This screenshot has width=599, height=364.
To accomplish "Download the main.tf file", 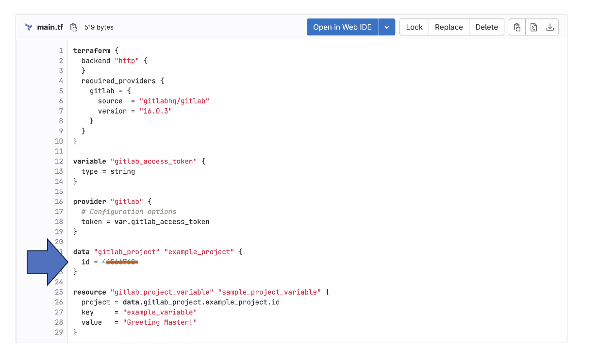I will (x=550, y=27).
